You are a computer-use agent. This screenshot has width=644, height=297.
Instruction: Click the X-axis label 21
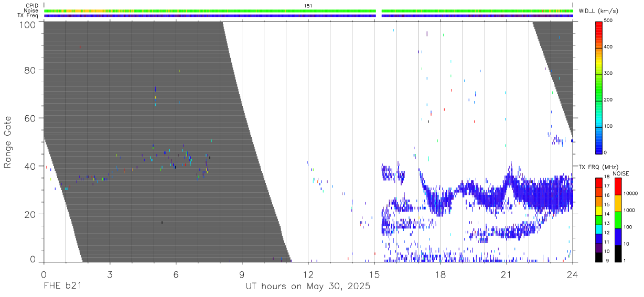tap(506, 274)
